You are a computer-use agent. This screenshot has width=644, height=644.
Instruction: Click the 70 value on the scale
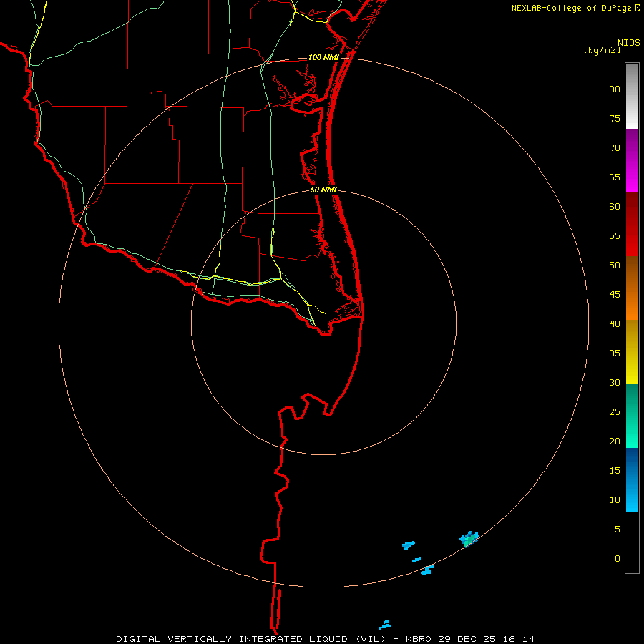pos(615,148)
